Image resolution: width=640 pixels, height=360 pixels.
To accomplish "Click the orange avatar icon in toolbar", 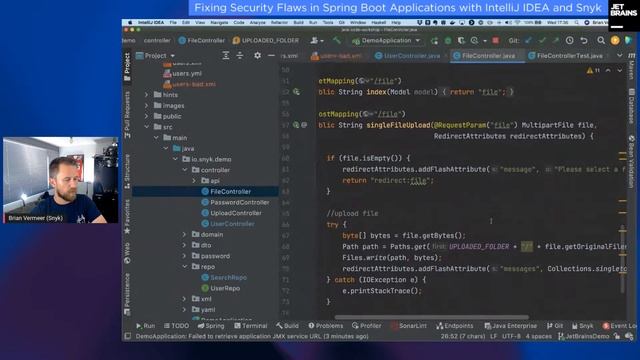I will (x=615, y=40).
